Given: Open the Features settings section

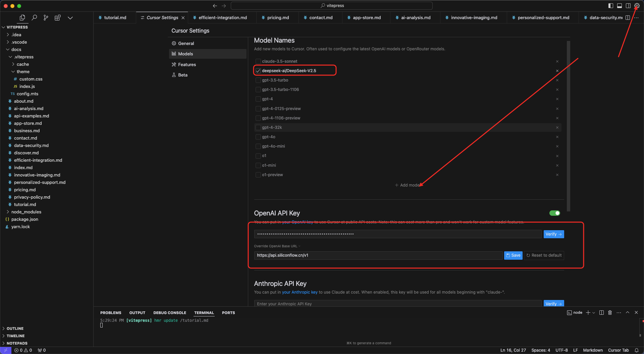Looking at the screenshot, I should (x=187, y=64).
